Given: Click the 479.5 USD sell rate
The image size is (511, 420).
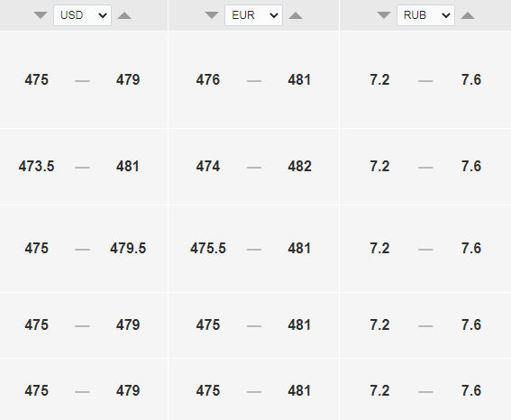Looking at the screenshot, I should point(128,249).
